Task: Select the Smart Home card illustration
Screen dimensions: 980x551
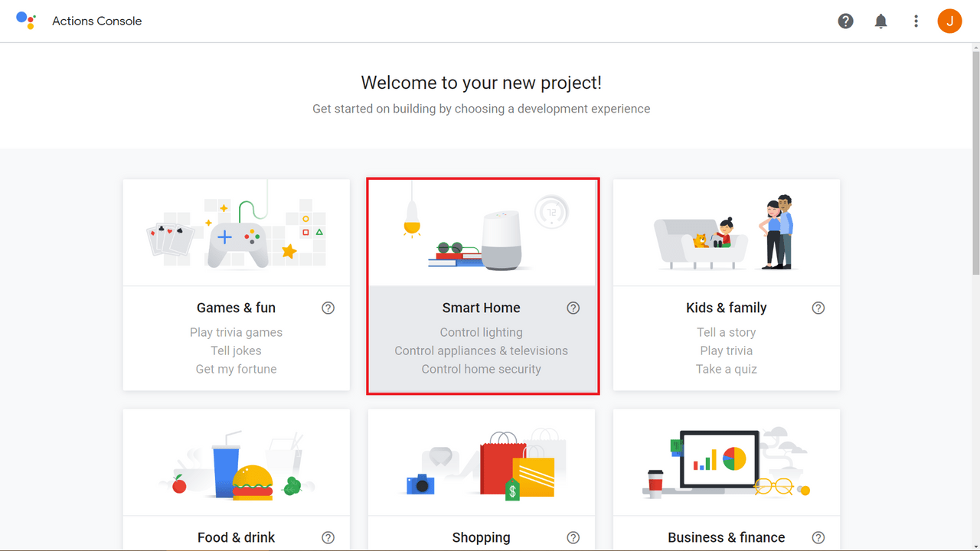Action: pyautogui.click(x=482, y=233)
